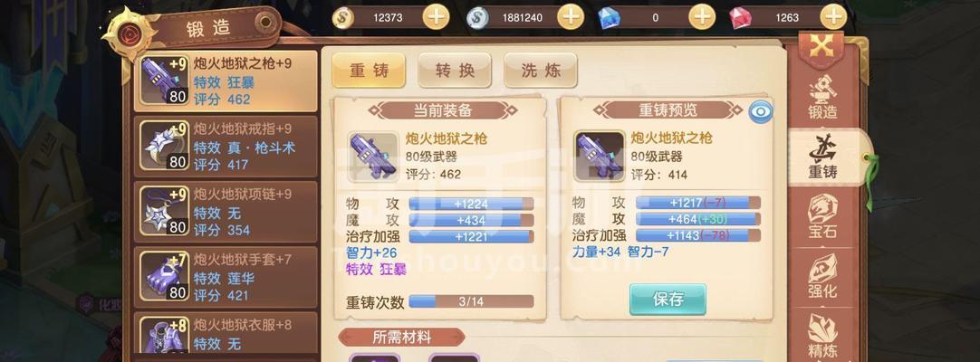Select the 锻造 forging sidebar icon
This screenshot has width=980, height=362.
coord(822,98)
